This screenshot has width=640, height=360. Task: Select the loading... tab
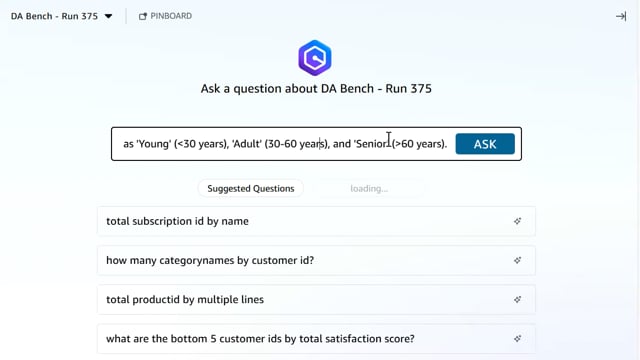point(369,189)
